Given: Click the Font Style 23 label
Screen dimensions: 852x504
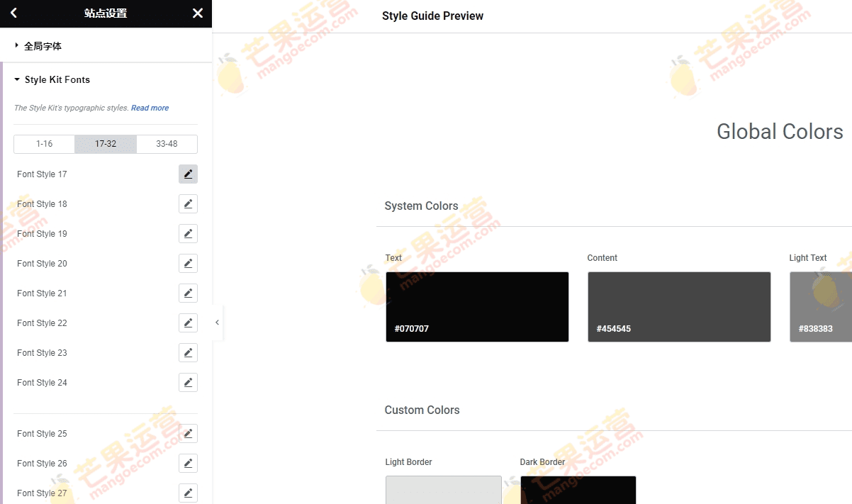Looking at the screenshot, I should pos(42,353).
